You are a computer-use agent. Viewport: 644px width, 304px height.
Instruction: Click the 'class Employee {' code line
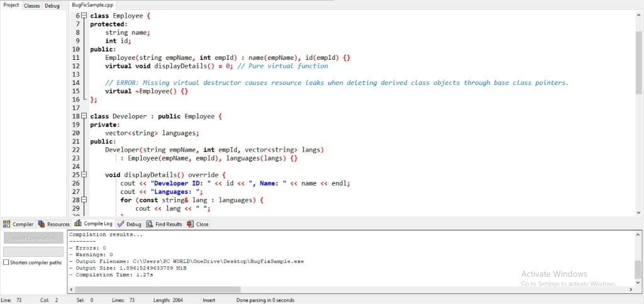(x=121, y=16)
